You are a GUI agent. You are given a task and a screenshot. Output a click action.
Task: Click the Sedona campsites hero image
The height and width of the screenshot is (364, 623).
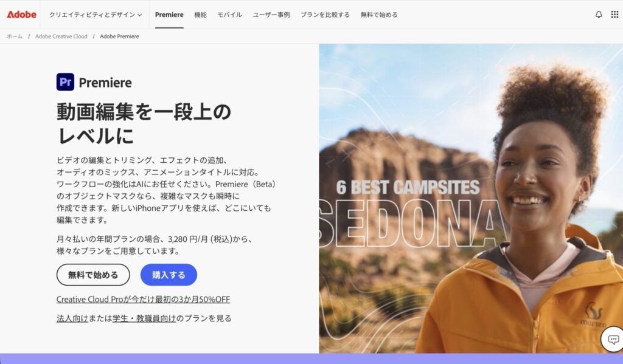point(471,199)
